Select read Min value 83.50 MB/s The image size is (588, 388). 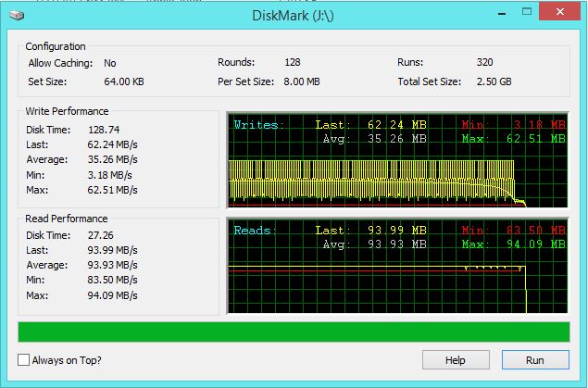click(112, 280)
